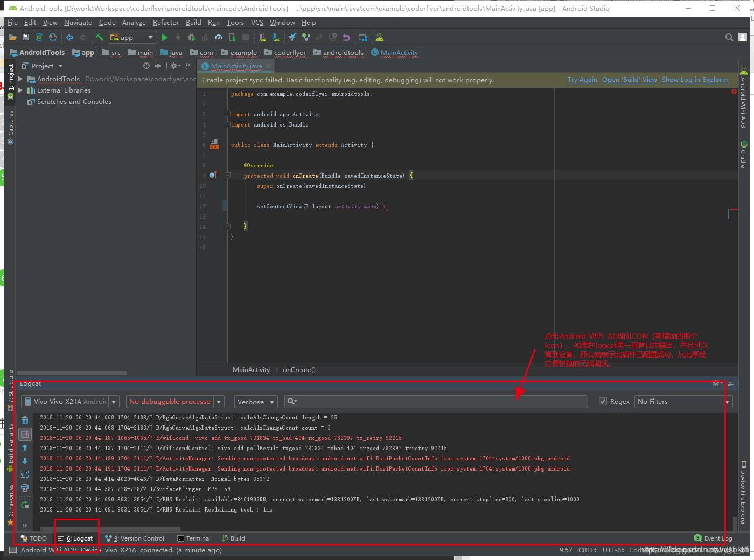Viewport: 754px width, 560px height.
Task: Expand the External Libraries node
Action: click(x=20, y=90)
